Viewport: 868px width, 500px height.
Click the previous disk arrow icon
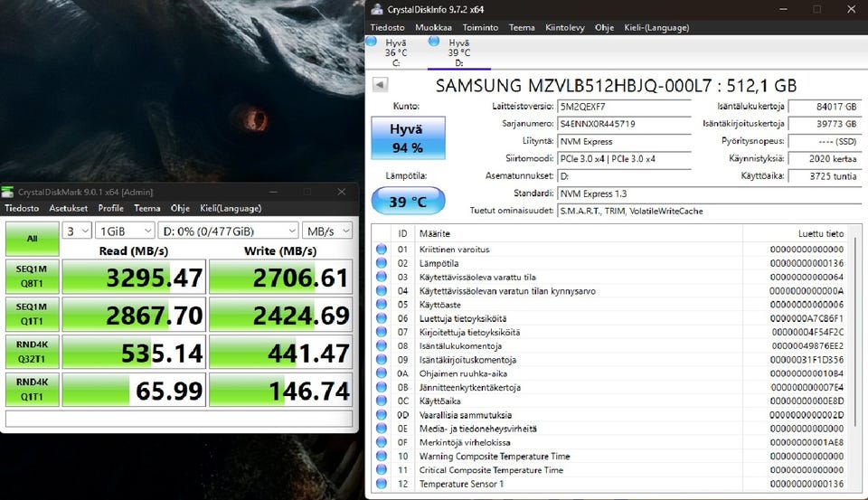tap(381, 85)
